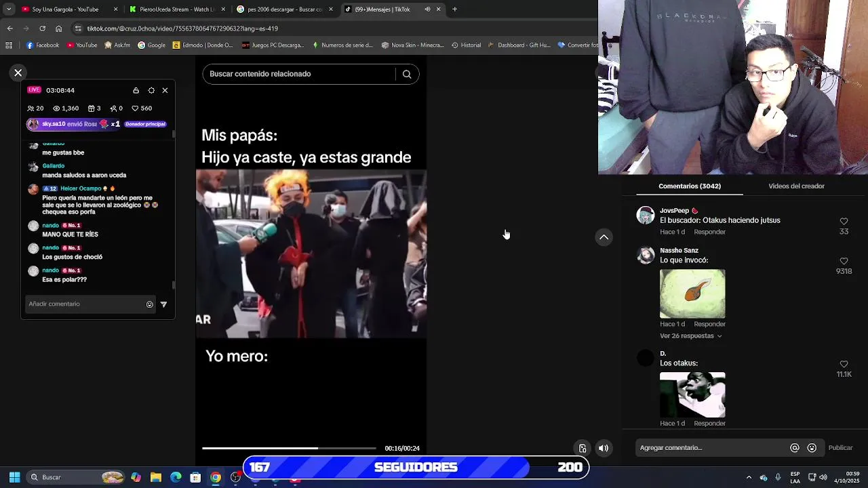Open Facebook bookmark

click(x=43, y=45)
